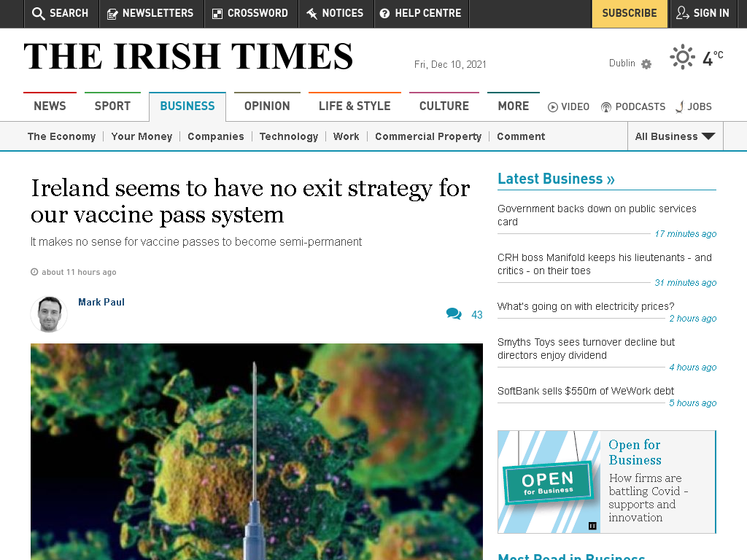Open 'SoftBank sells $550m of WeWork debt'
This screenshot has width=747, height=560.
click(586, 391)
